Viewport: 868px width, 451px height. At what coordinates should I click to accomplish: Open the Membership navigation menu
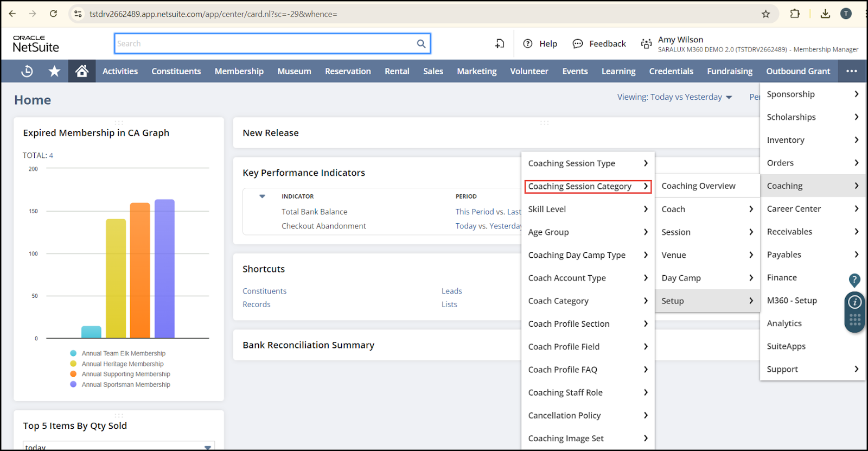239,71
